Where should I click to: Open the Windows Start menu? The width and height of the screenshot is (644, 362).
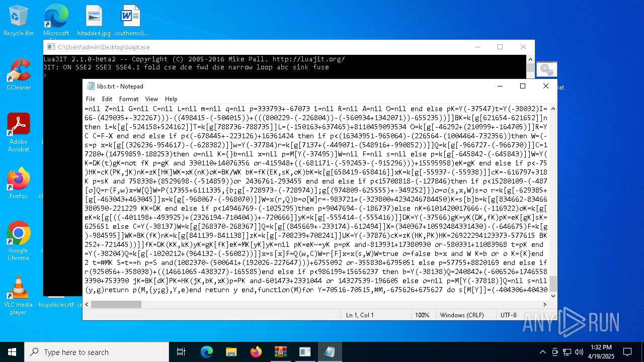[x=12, y=352]
